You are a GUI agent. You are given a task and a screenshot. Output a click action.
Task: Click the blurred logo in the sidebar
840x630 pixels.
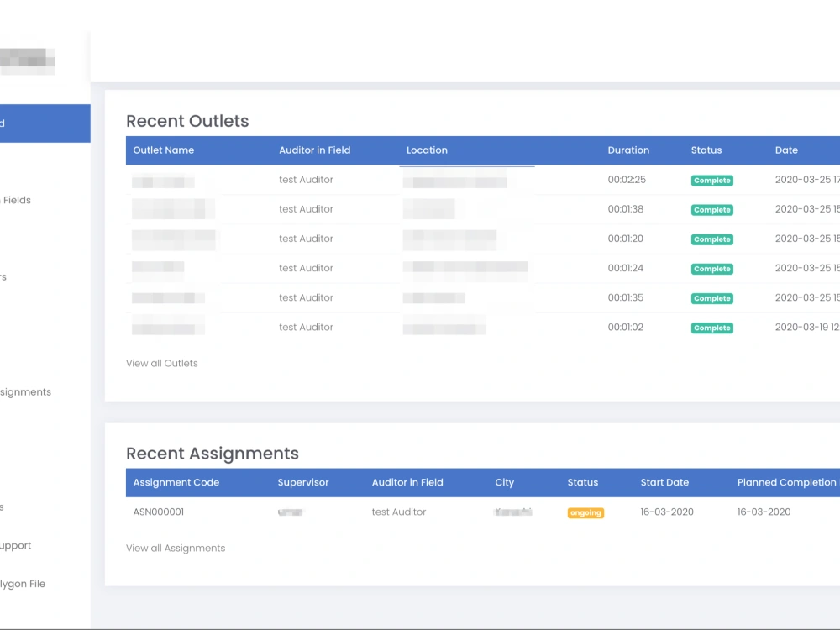pyautogui.click(x=27, y=61)
